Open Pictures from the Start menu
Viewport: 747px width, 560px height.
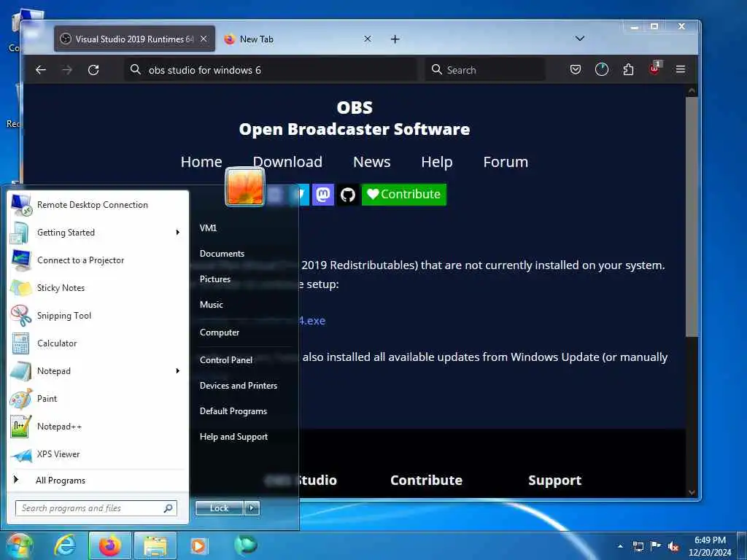click(215, 279)
